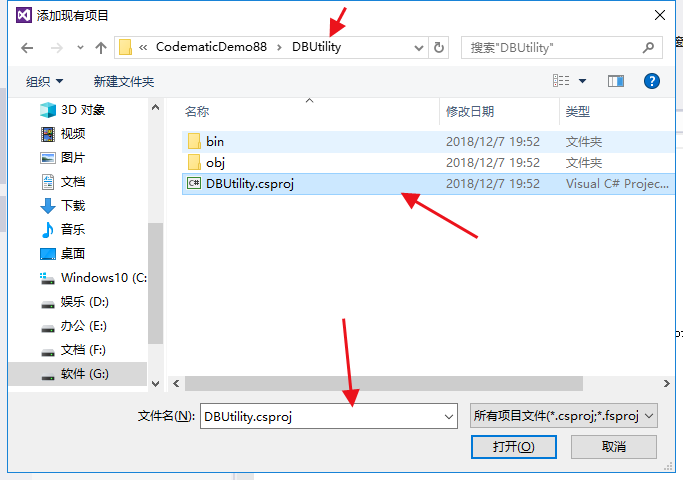Open the 组织 menu
The width and height of the screenshot is (683, 480).
coord(44,81)
